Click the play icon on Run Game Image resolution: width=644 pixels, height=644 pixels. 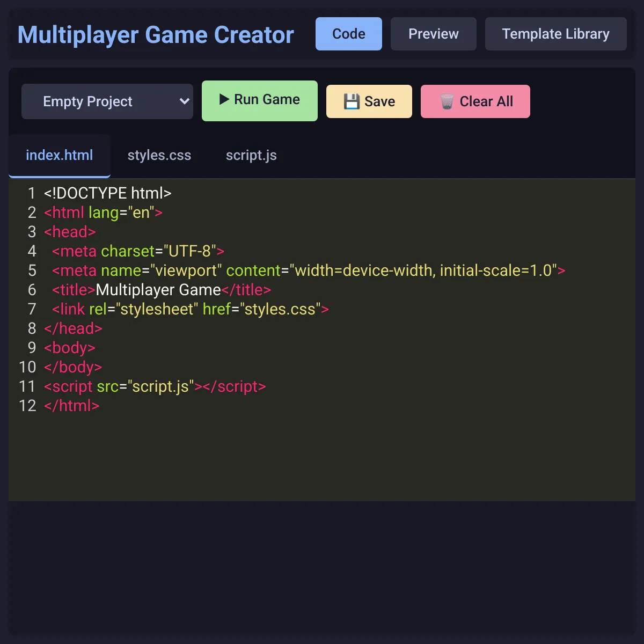tap(224, 99)
